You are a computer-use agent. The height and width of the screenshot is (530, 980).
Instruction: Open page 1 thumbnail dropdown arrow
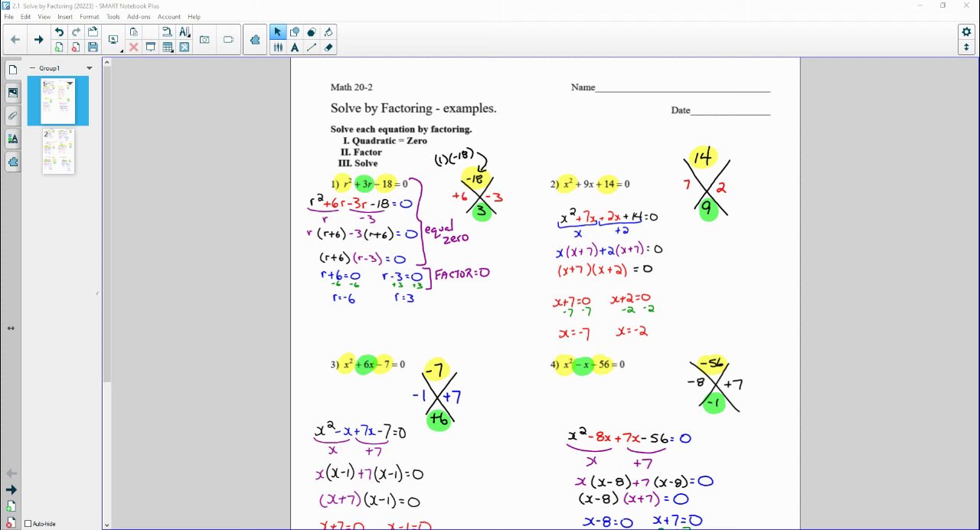[x=70, y=83]
